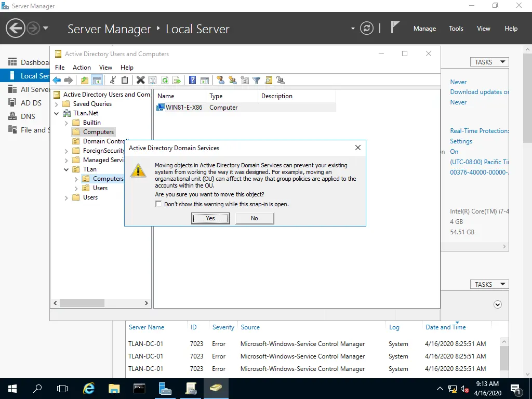Click the blue Back arrow in ADUC toolbar
The image size is (532, 399).
[x=57, y=81]
